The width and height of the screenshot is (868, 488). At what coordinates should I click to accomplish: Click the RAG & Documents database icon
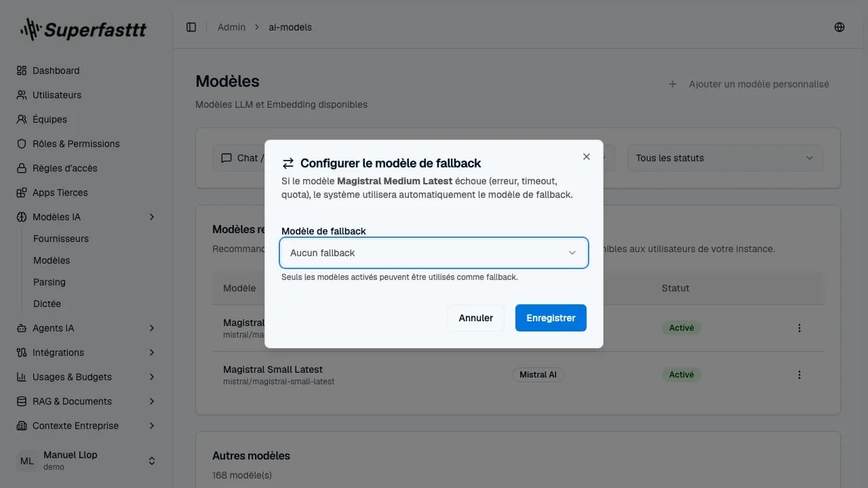pos(22,401)
